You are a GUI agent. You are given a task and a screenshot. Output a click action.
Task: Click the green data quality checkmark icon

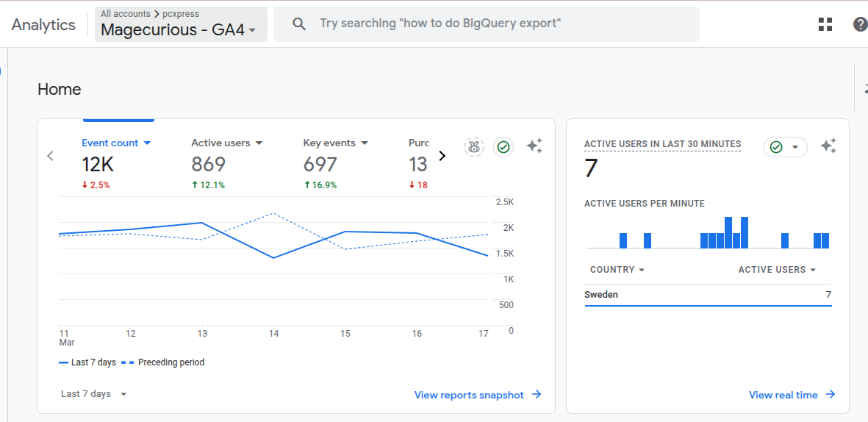pos(503,147)
